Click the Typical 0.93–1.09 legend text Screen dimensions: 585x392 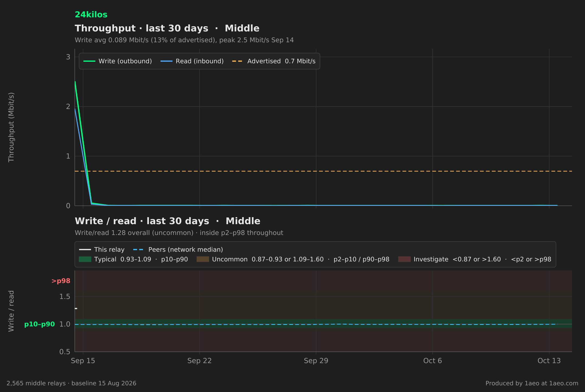click(141, 259)
